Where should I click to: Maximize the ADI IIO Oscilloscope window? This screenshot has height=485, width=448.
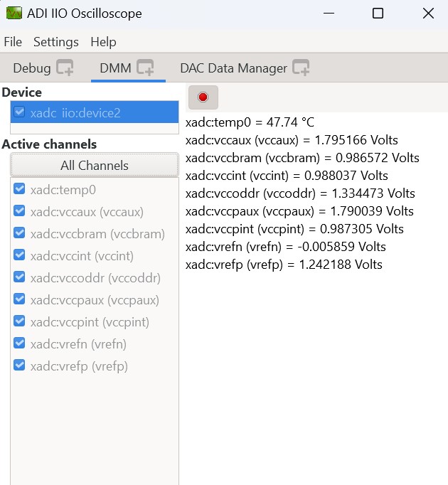pos(378,14)
